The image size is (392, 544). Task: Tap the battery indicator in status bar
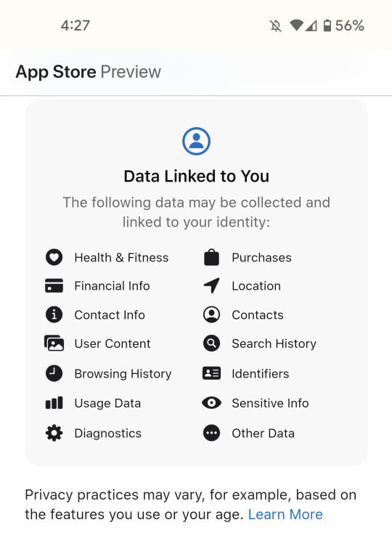click(x=327, y=25)
